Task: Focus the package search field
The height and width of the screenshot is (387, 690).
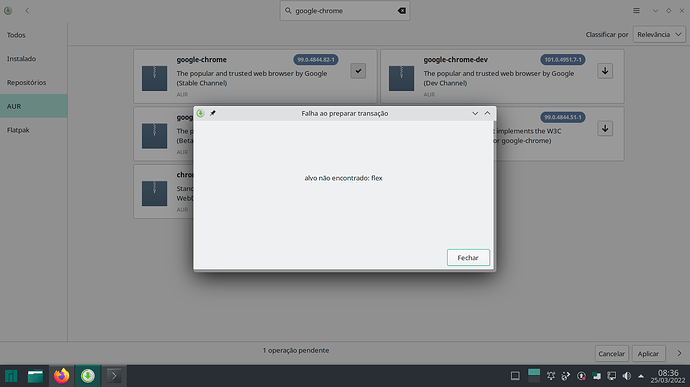Action: [345, 11]
